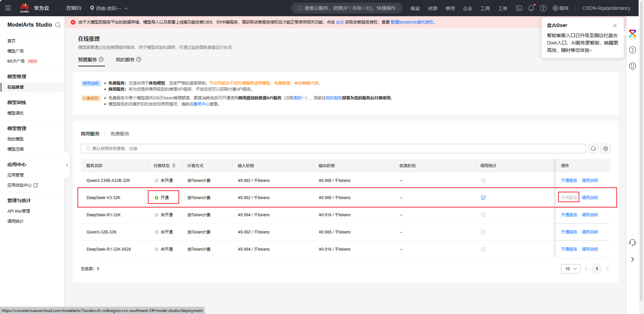
Task: Open CSDN-Rqaqedamancy account menu
Action: (x=606, y=8)
